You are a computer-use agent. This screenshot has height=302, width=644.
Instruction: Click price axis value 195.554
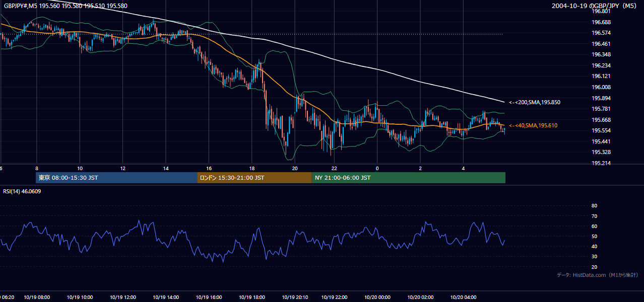coord(601,130)
